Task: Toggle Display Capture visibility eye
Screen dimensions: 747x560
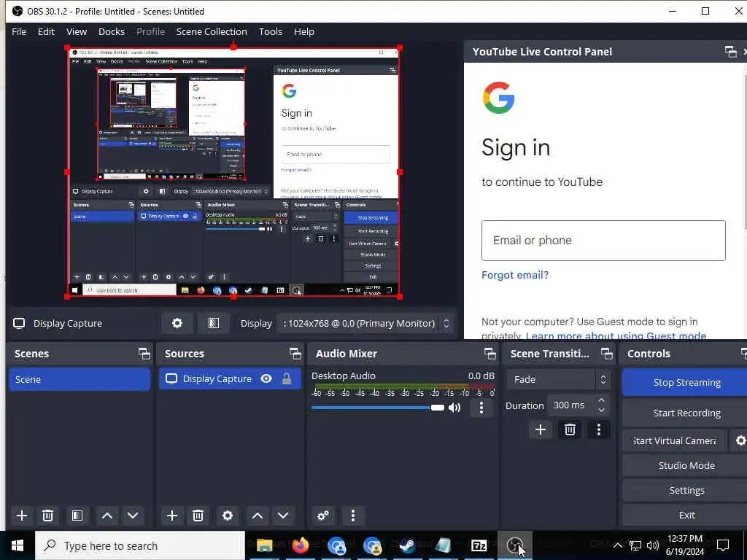Action: 266,378
